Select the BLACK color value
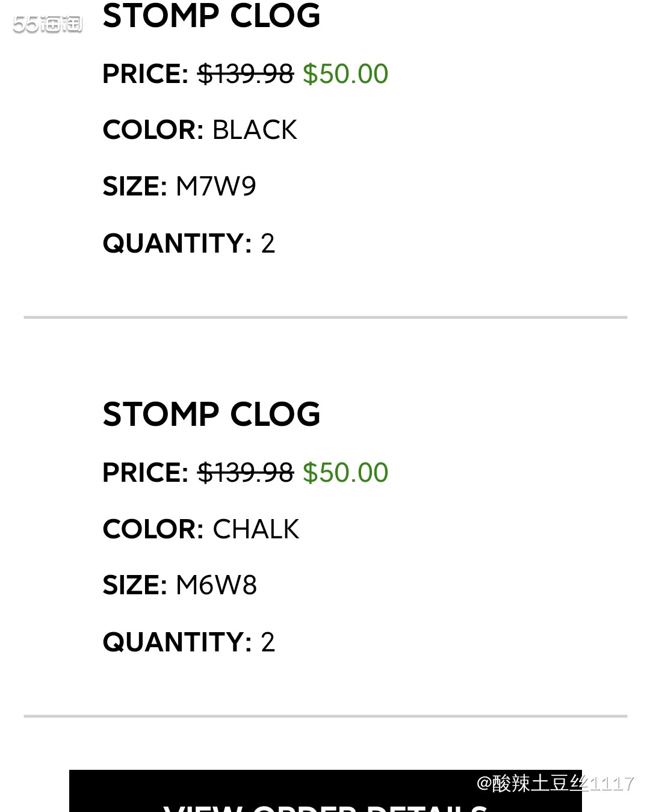The width and height of the screenshot is (650, 812). tap(255, 130)
